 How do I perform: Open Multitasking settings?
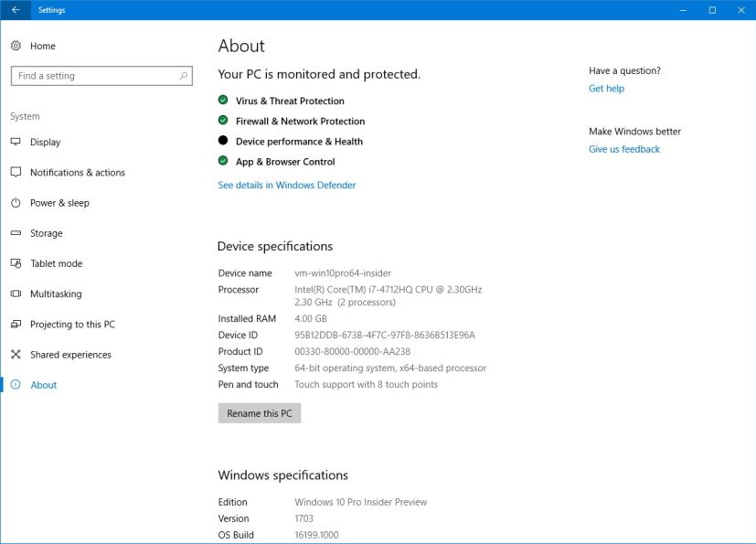click(x=57, y=293)
